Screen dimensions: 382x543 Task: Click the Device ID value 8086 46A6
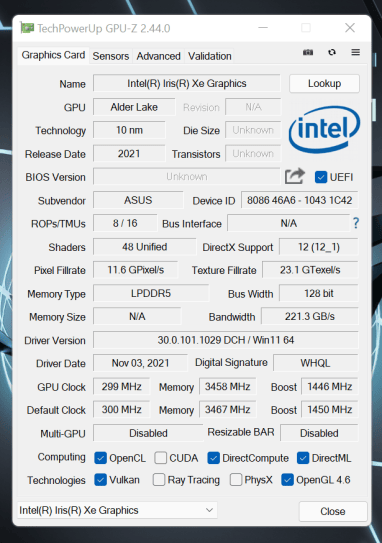tap(300, 200)
